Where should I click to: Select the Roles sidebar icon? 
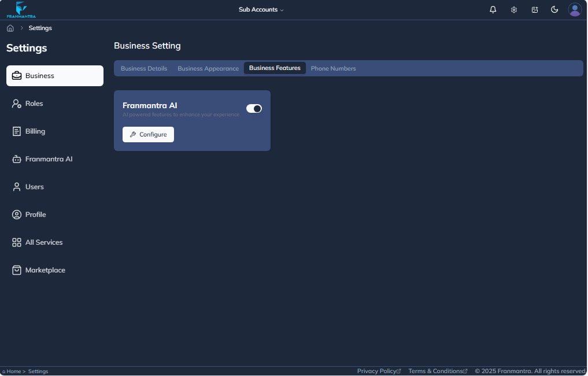click(16, 103)
